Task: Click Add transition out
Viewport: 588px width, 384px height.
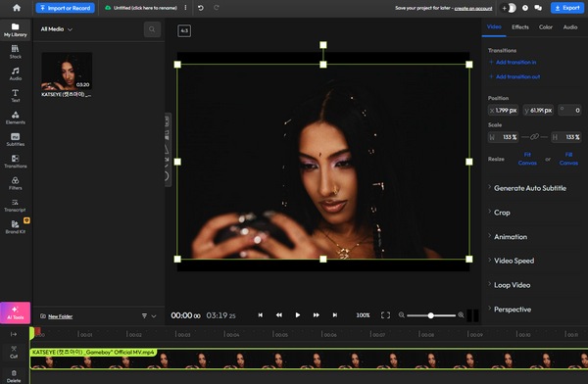Action: pos(514,76)
